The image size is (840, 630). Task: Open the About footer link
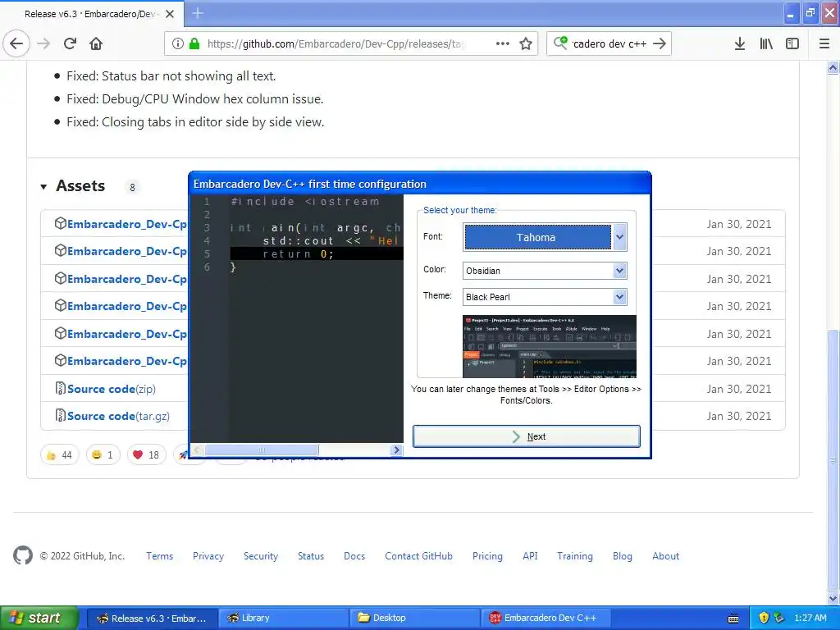click(x=665, y=556)
